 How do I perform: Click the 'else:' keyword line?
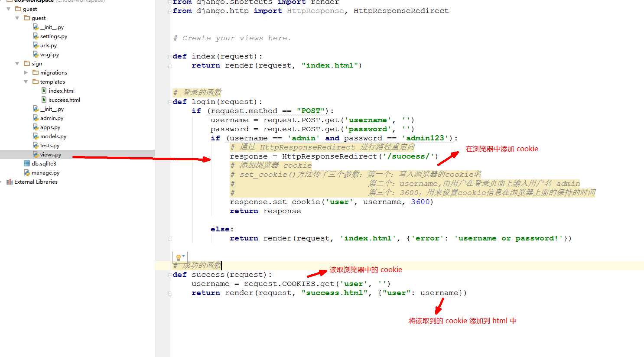pyautogui.click(x=222, y=229)
